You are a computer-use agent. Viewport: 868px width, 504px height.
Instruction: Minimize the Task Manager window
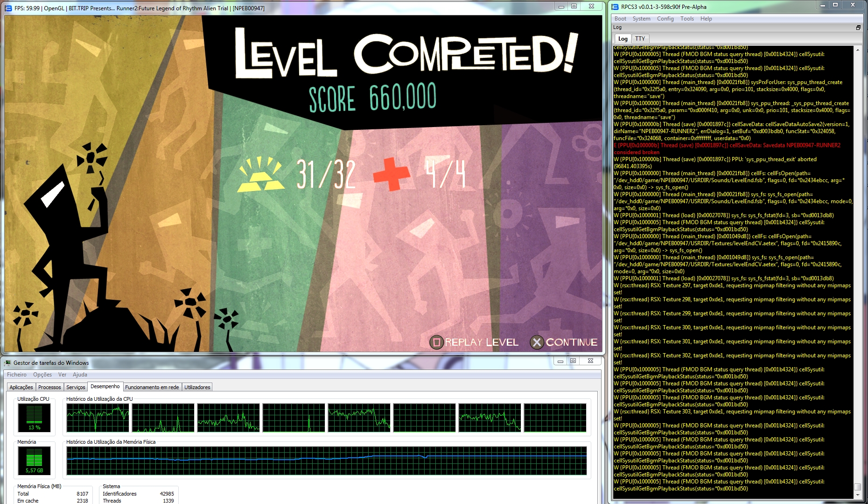(560, 361)
